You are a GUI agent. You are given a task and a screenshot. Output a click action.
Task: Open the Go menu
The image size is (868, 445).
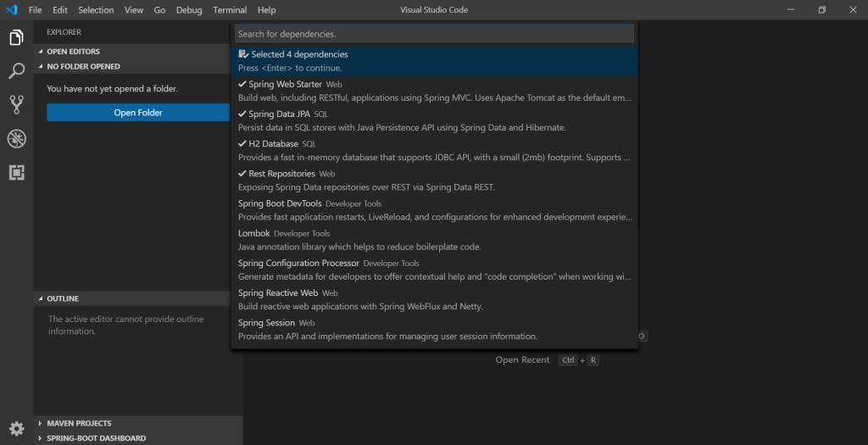click(x=159, y=10)
